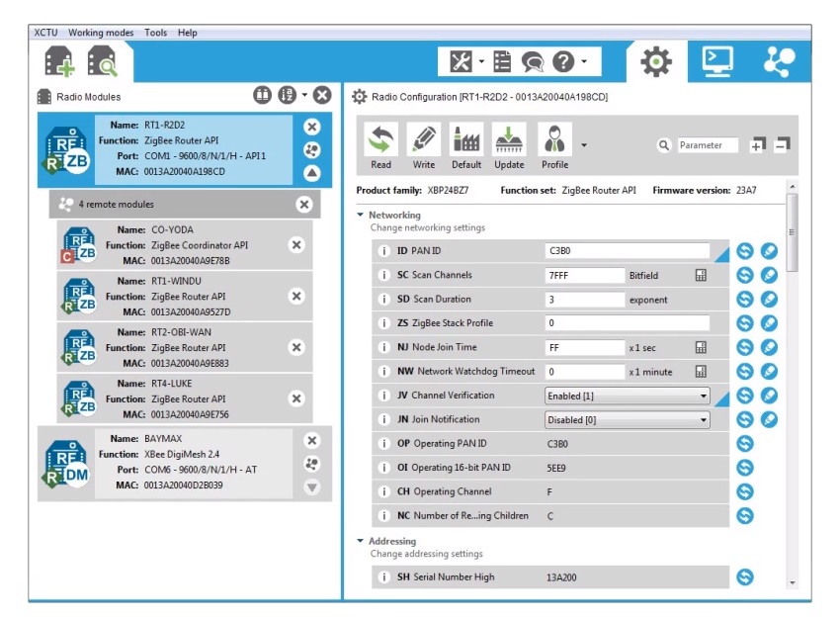Collapse the Networking section

361,215
